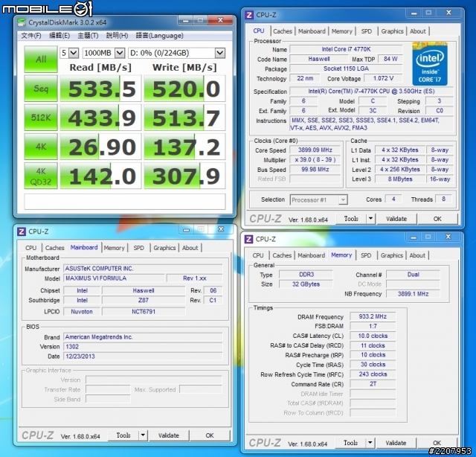Click the CrystalDiskMark app icon in title bar

click(22, 22)
